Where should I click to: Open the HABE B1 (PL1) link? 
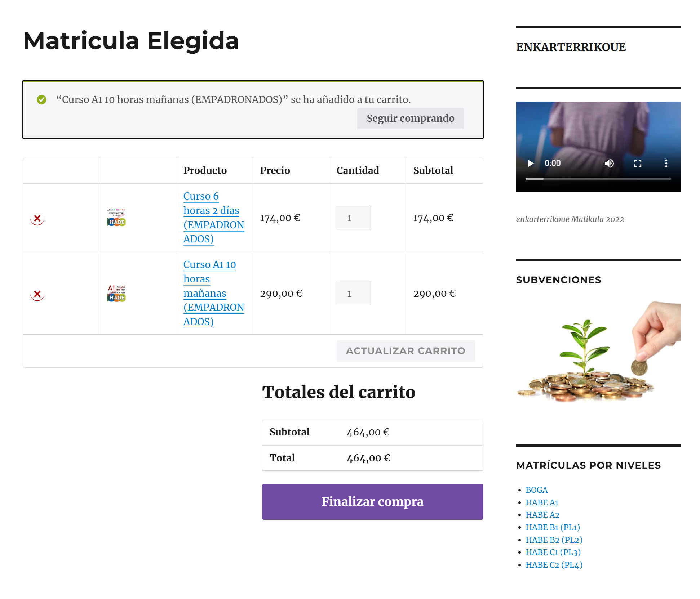coord(553,527)
